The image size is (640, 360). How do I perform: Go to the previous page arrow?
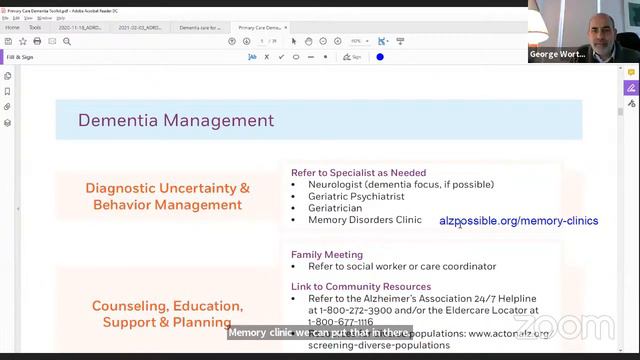pyautogui.click(x=232, y=41)
